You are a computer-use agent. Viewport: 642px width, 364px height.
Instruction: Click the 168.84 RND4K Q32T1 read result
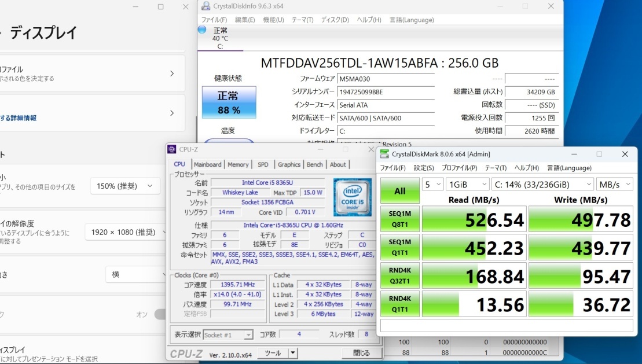(474, 276)
